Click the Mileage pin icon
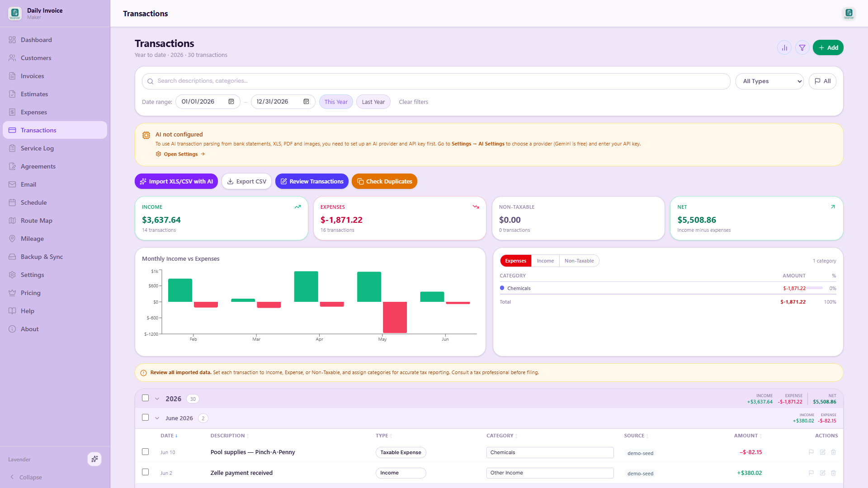Viewport: 868px width, 488px height. 12,239
